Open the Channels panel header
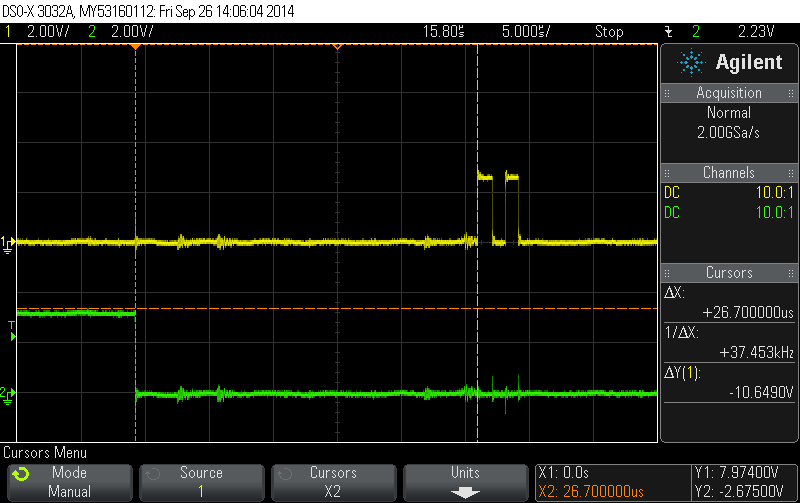 [729, 172]
